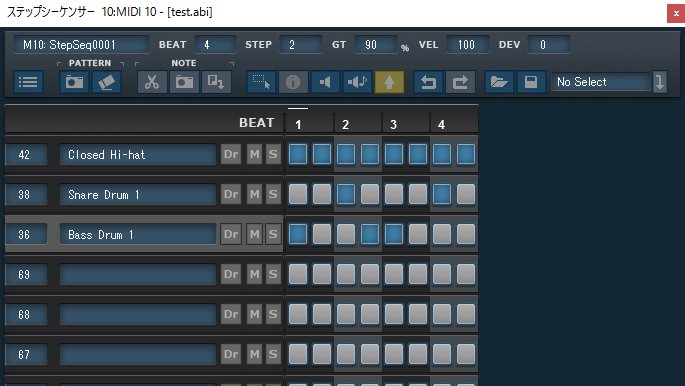685x386 pixels.
Task: Click the note number 38 field
Action: [x=26, y=194]
